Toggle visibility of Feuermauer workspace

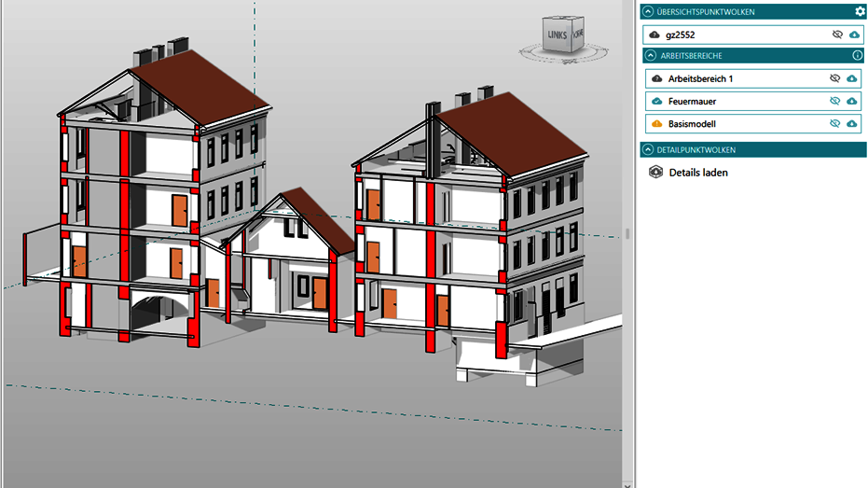(835, 101)
